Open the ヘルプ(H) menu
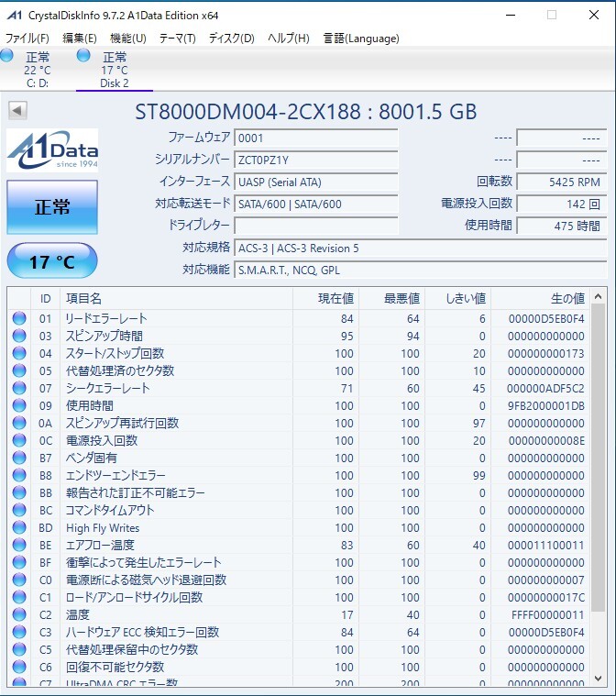This screenshot has width=616, height=696. (289, 39)
